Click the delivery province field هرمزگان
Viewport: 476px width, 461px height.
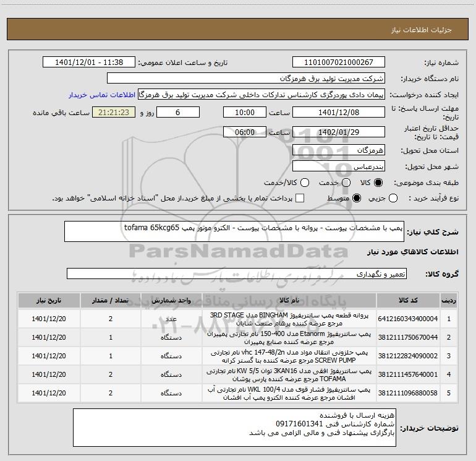(x=339, y=150)
